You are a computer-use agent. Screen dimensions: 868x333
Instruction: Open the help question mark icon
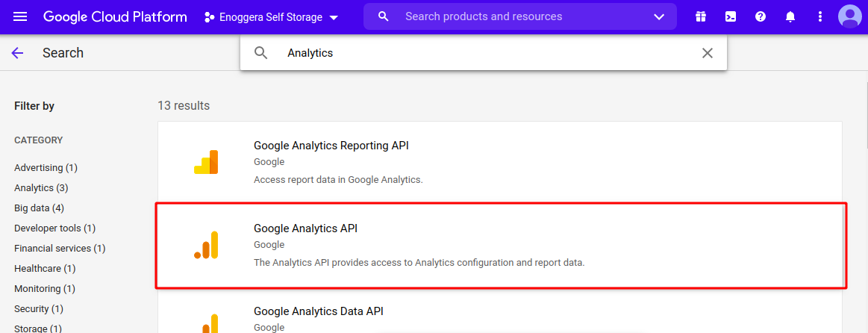tap(761, 16)
